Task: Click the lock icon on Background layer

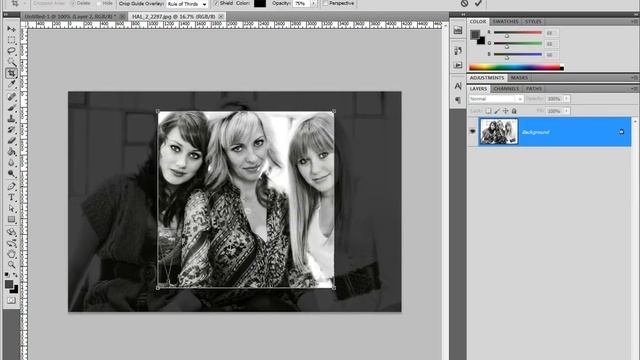Action: [621, 132]
